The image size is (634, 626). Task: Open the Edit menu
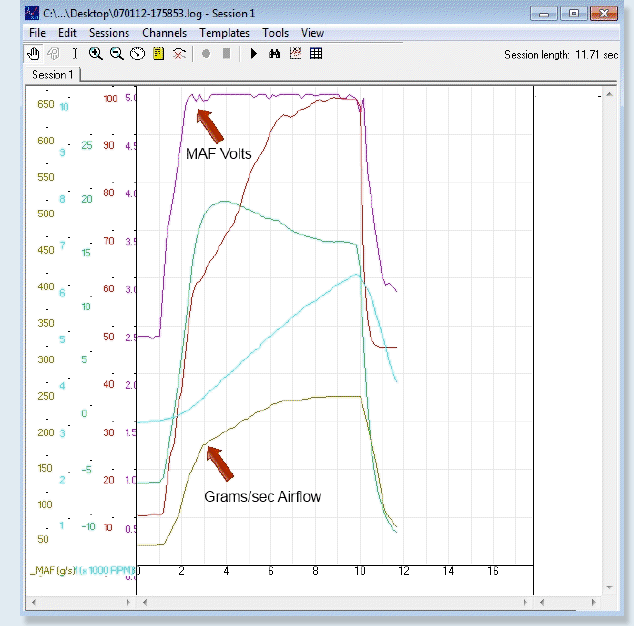coord(67,33)
